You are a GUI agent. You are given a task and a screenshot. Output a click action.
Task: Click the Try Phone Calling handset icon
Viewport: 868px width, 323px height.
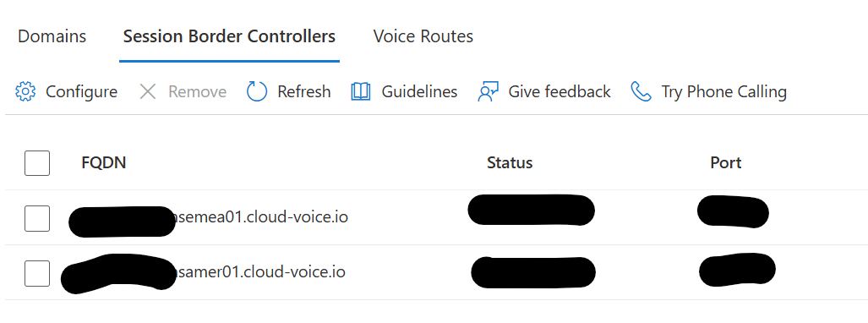tap(641, 91)
